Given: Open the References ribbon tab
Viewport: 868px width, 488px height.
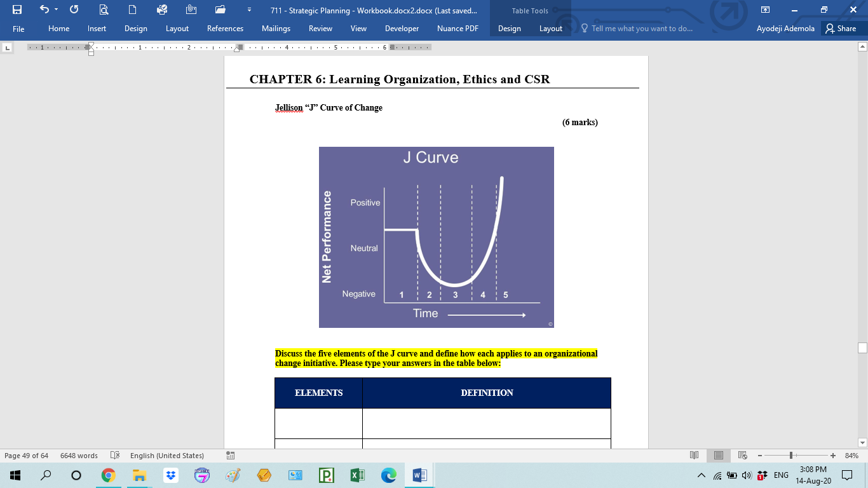Looking at the screenshot, I should (x=225, y=29).
